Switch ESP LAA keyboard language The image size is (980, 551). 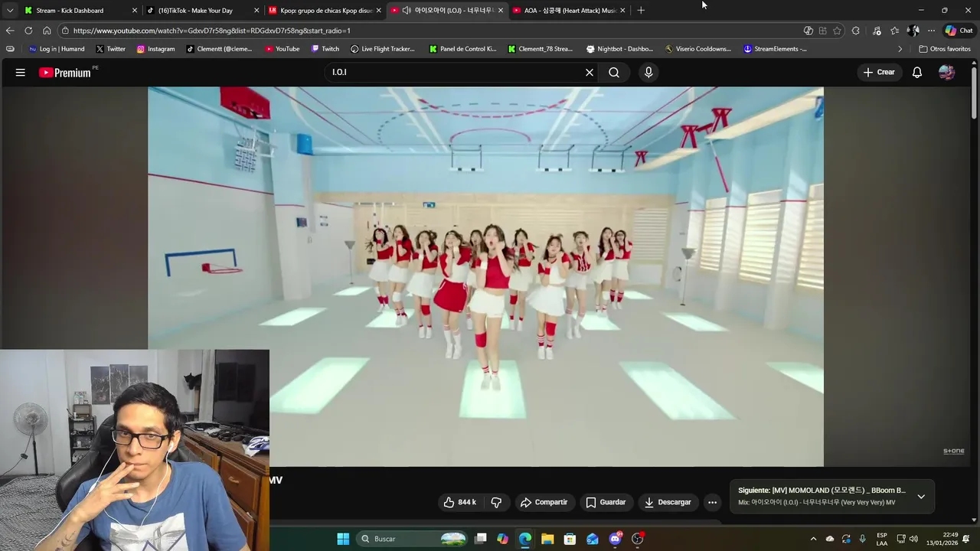[x=882, y=539]
